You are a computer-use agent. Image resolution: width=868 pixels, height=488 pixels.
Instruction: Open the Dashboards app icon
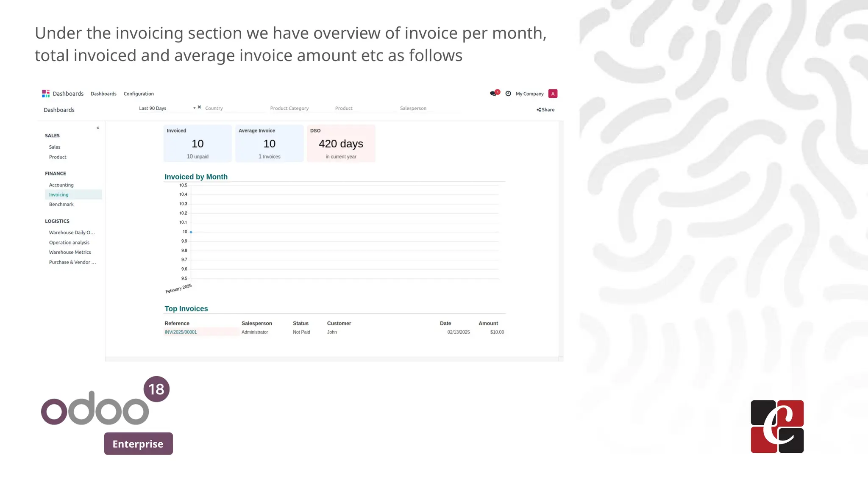pyautogui.click(x=46, y=94)
